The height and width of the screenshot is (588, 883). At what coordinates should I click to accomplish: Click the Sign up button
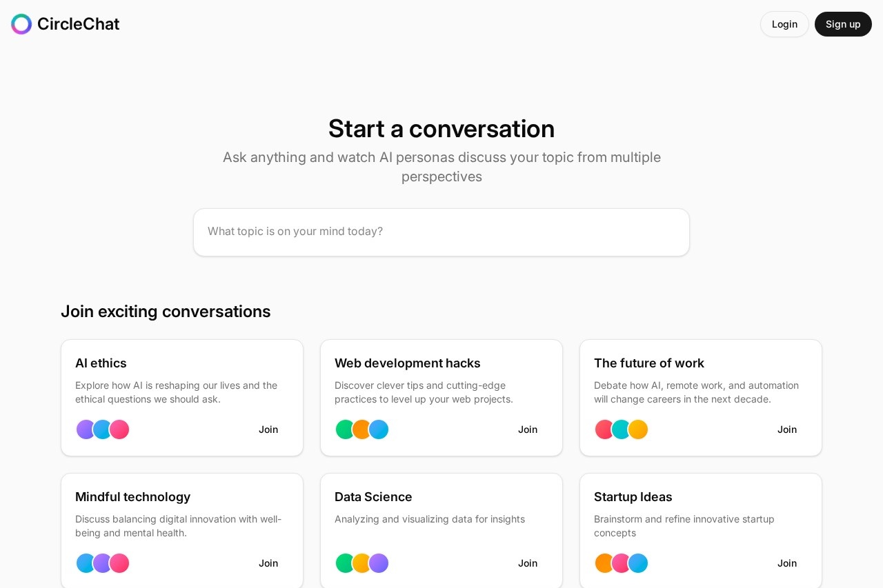[x=843, y=24]
